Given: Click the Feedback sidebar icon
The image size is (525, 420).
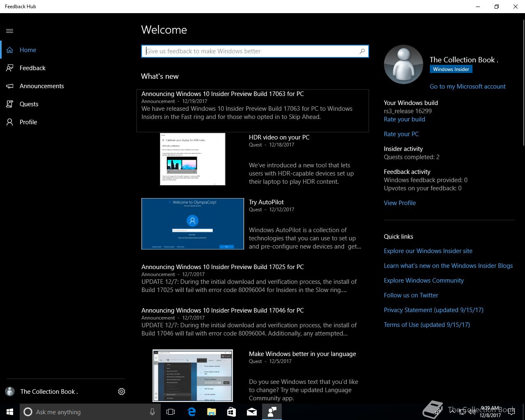Looking at the screenshot, I should pyautogui.click(x=10, y=68).
